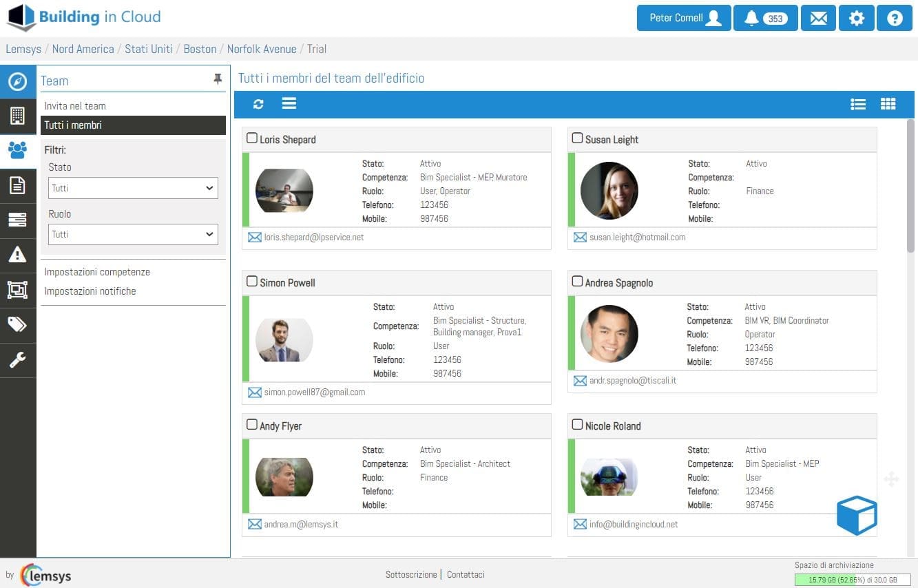The width and height of the screenshot is (918, 588).
Task: Click envelope icon for info@buildingincloud.net
Action: [580, 524]
